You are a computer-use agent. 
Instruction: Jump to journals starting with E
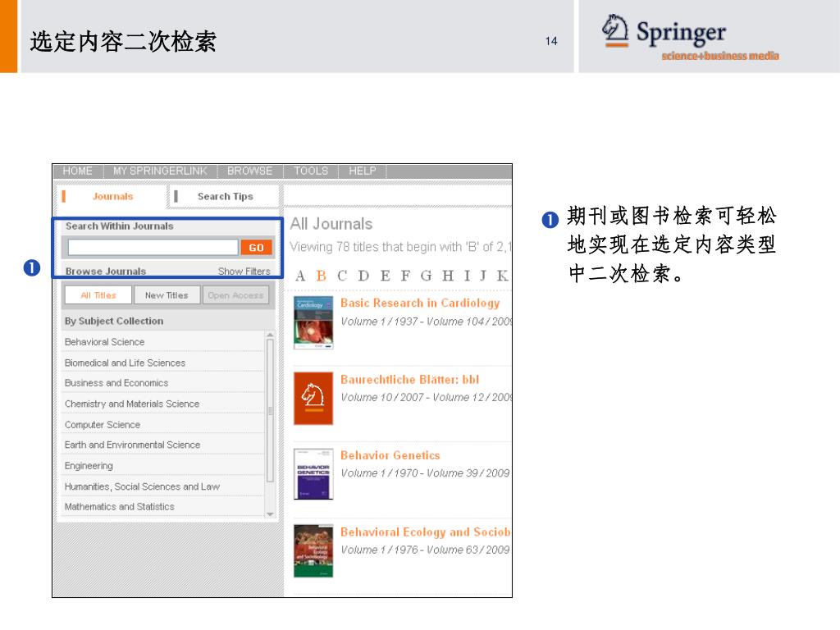[x=385, y=276]
